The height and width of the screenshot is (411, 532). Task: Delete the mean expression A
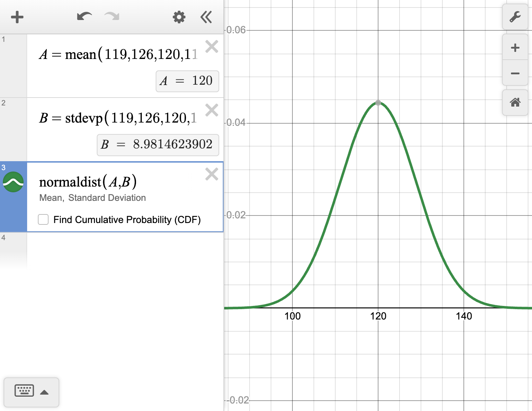click(x=212, y=46)
